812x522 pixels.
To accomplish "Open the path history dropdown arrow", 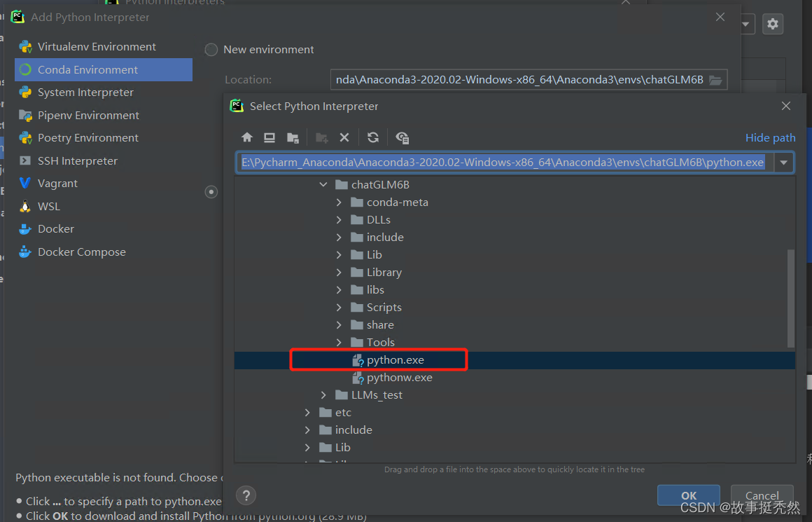I will pos(783,163).
